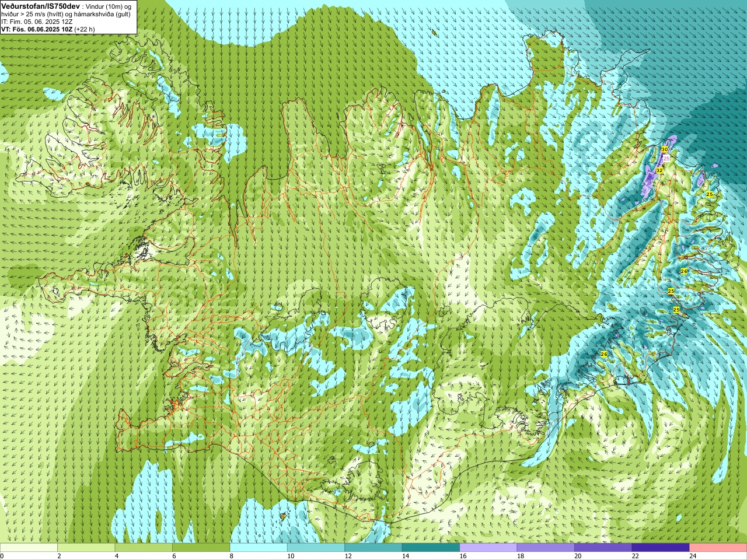Click the yellow 32 gust label
The width and height of the screenshot is (747, 560).
coord(659,170)
